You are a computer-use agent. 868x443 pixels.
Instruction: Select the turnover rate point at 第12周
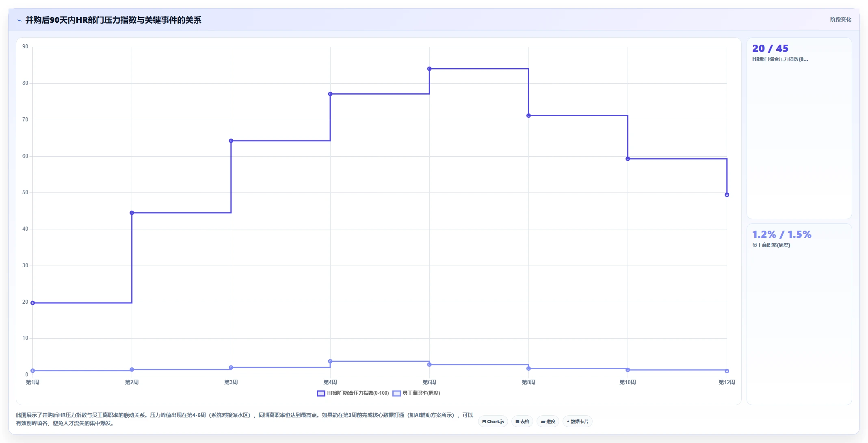(x=727, y=371)
